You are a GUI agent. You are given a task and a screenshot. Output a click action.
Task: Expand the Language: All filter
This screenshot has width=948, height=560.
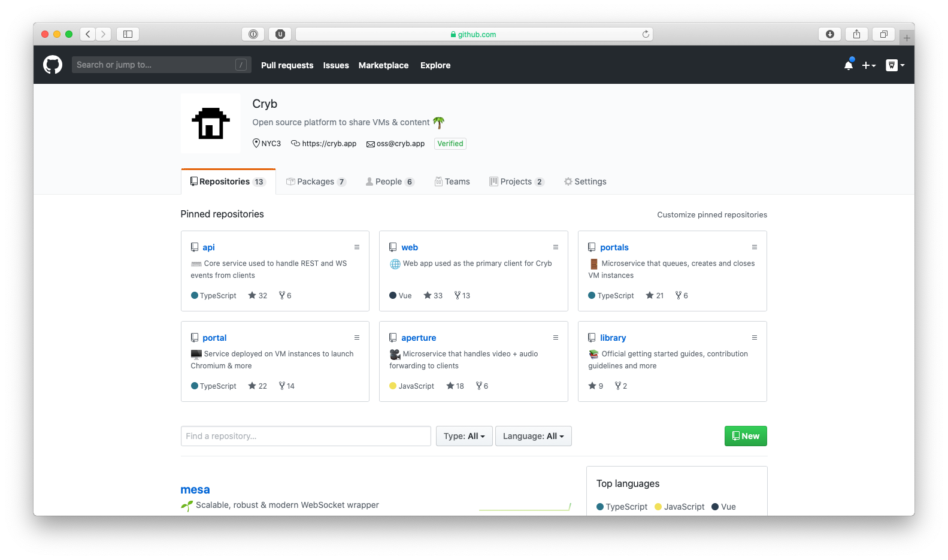click(533, 436)
